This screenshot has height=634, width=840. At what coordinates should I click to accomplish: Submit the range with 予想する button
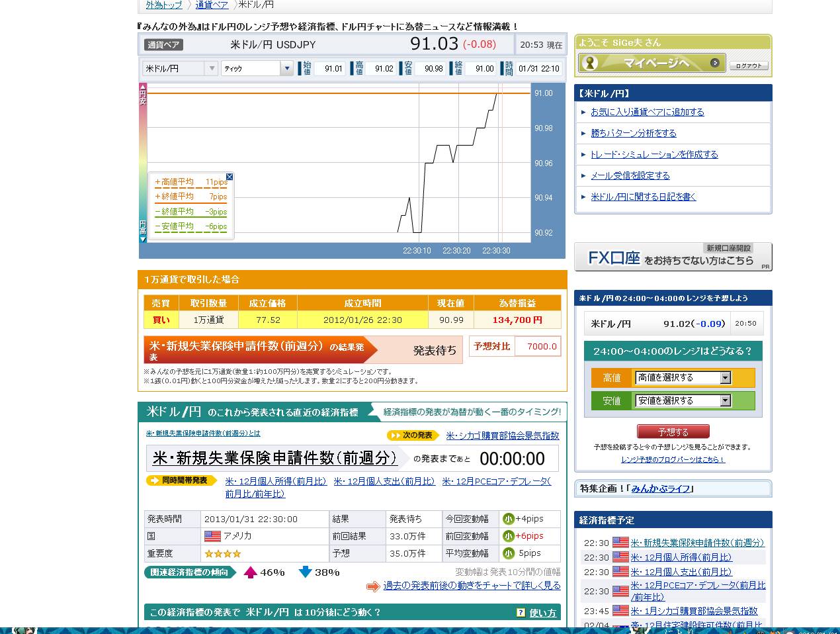[x=673, y=431]
